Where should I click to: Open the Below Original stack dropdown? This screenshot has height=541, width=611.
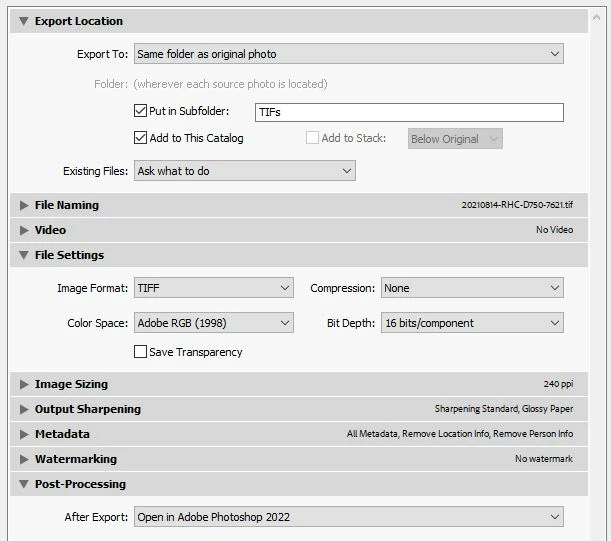click(455, 139)
